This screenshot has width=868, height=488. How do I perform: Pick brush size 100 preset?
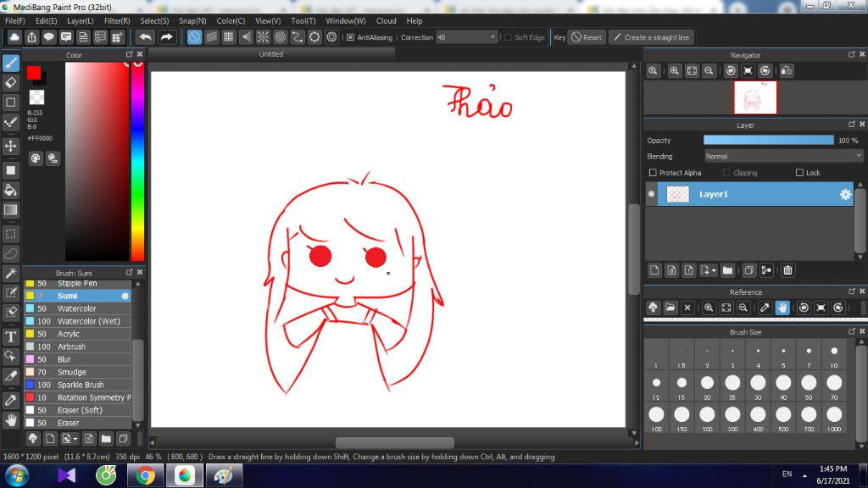[657, 418]
